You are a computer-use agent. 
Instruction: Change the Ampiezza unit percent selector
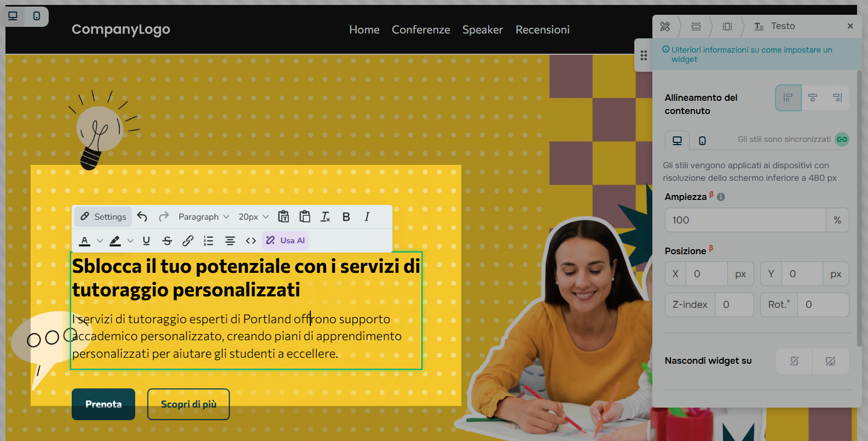[837, 220]
